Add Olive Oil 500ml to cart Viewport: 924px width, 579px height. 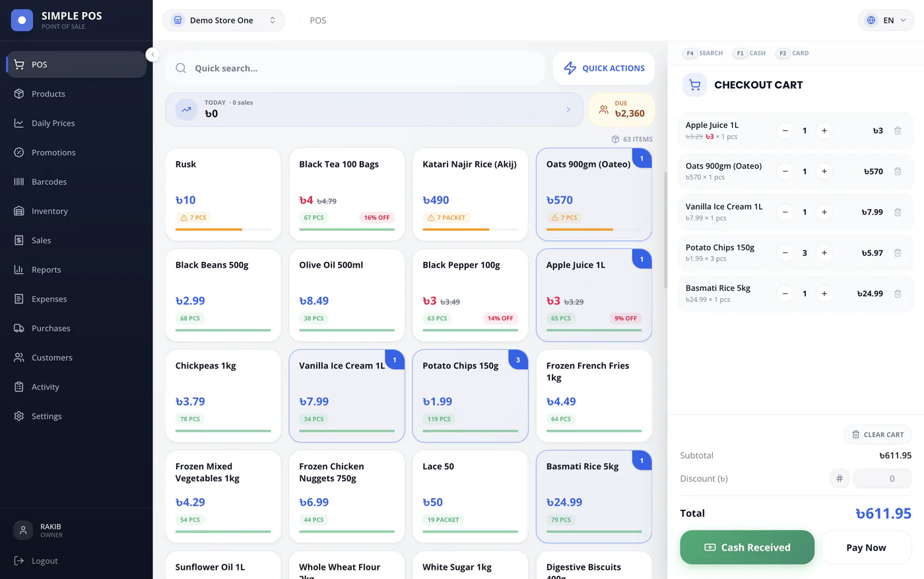pos(346,295)
